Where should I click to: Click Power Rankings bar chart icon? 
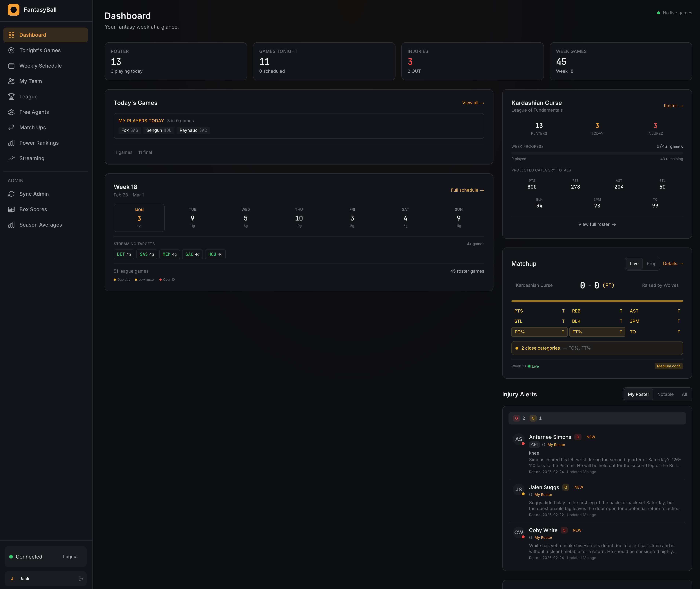11,143
